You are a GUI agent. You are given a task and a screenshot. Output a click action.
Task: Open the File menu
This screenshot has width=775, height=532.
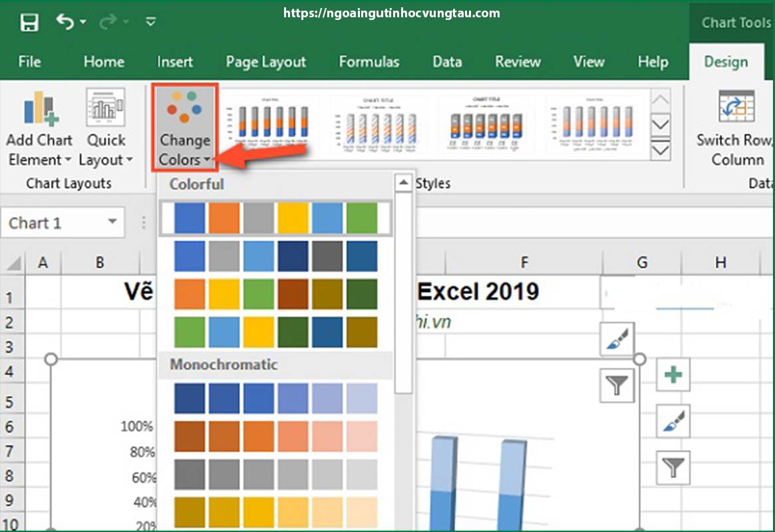pyautogui.click(x=29, y=61)
